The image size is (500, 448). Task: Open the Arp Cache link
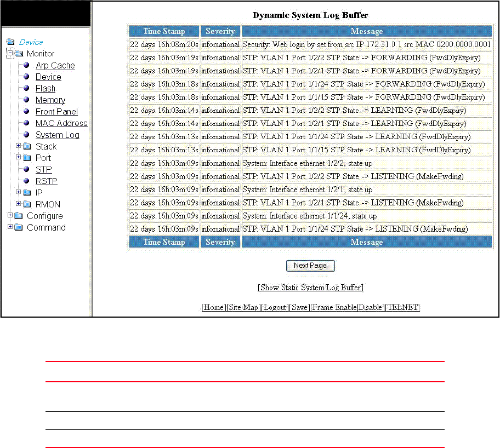(55, 65)
